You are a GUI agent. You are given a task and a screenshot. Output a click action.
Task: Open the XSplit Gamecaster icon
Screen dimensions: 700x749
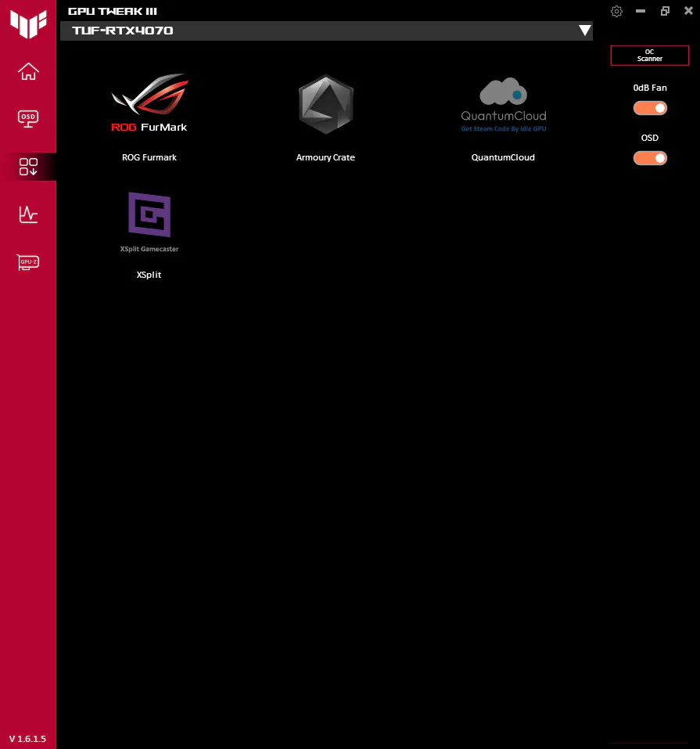pyautogui.click(x=149, y=221)
